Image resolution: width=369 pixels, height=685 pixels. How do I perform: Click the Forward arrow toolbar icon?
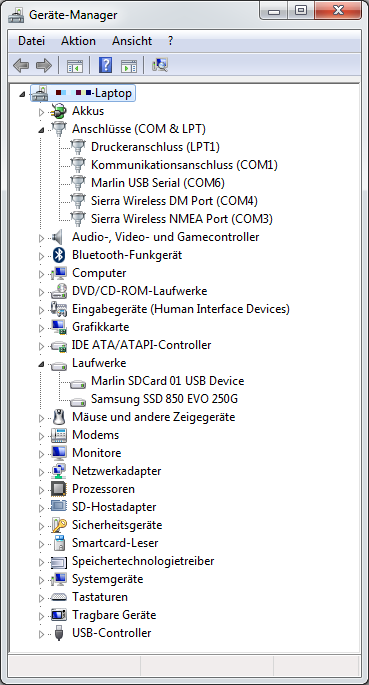coord(44,66)
